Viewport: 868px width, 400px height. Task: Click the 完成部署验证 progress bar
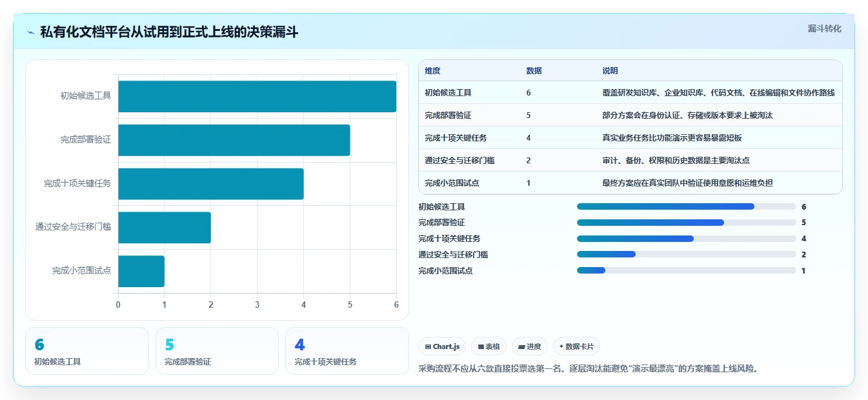686,223
